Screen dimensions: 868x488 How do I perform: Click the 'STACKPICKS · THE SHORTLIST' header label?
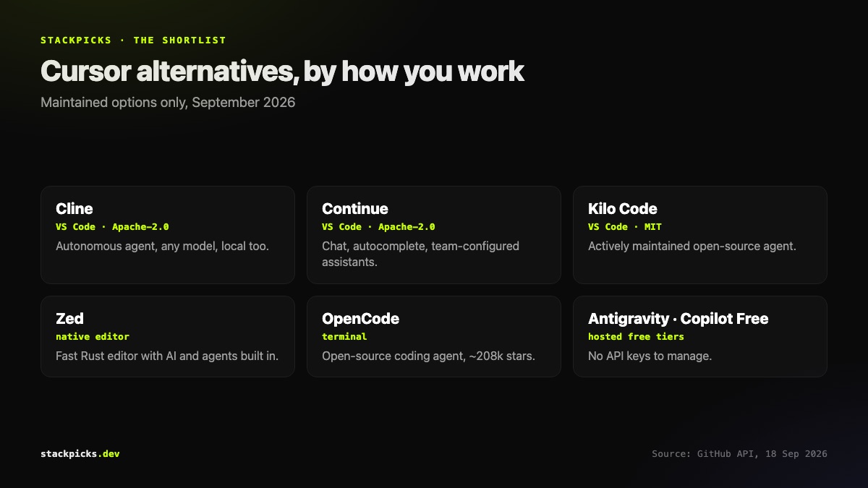tap(133, 40)
